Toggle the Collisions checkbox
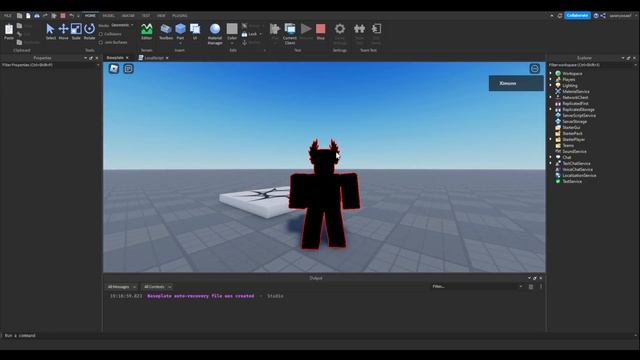This screenshot has height=360, width=640. (x=101, y=34)
